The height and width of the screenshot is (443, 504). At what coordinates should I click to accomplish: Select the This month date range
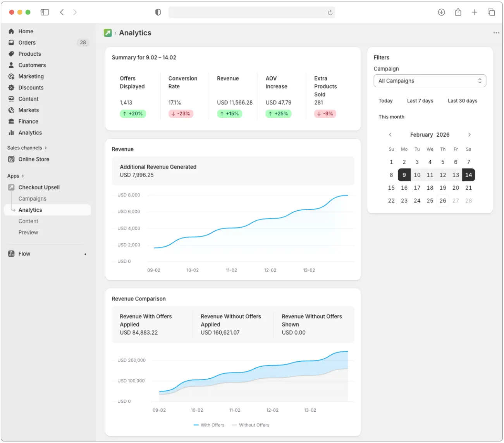(x=391, y=117)
